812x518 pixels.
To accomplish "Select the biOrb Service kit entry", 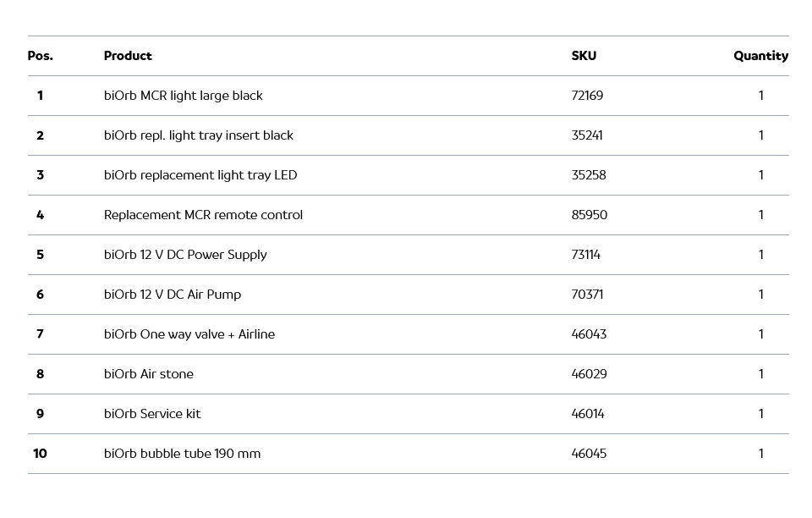I will pos(152,414).
